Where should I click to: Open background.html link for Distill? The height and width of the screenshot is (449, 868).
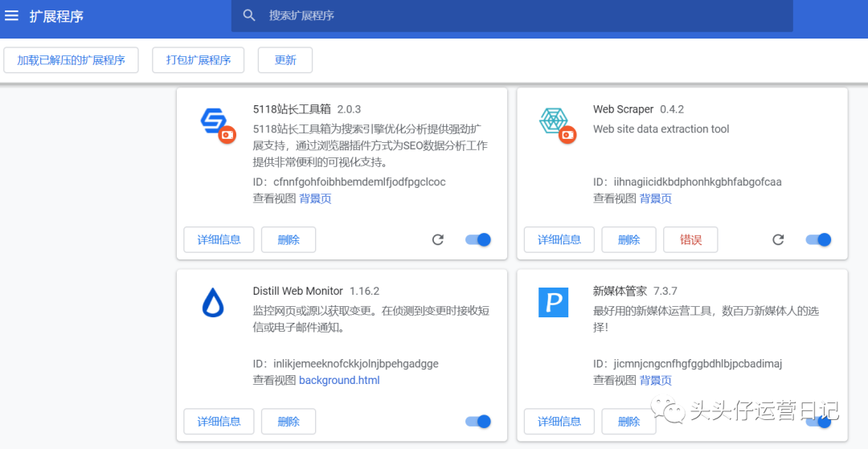coord(339,381)
